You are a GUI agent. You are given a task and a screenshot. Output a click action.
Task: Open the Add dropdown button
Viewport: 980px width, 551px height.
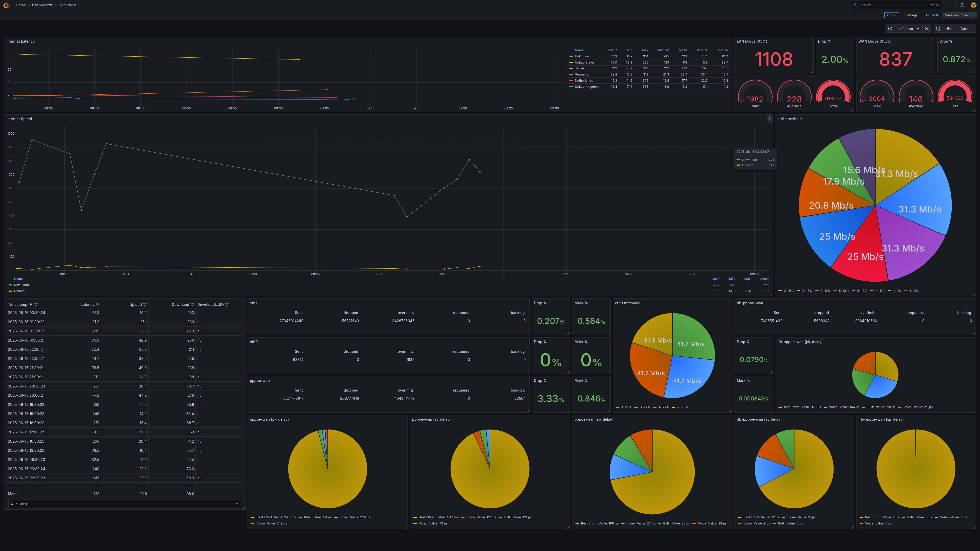coord(891,15)
